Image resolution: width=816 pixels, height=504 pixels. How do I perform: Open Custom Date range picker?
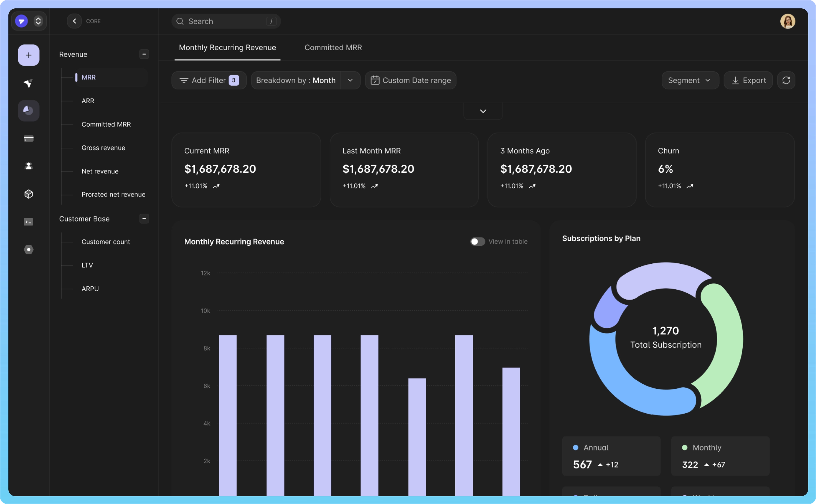tap(410, 80)
